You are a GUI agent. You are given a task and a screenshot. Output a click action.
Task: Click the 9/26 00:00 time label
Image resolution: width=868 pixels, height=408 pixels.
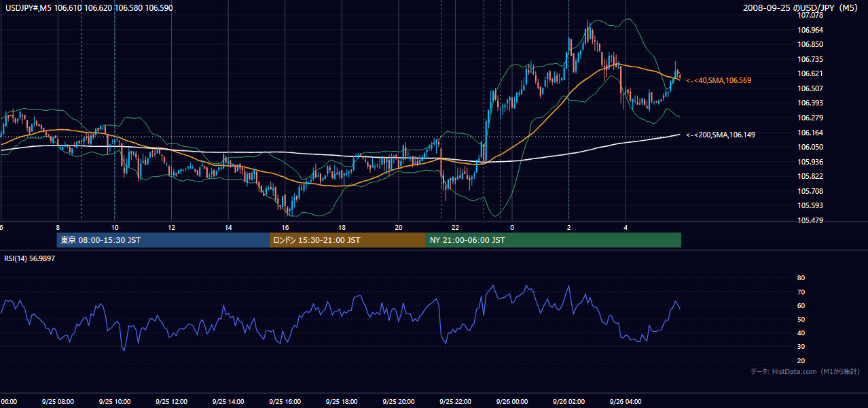(x=512, y=402)
